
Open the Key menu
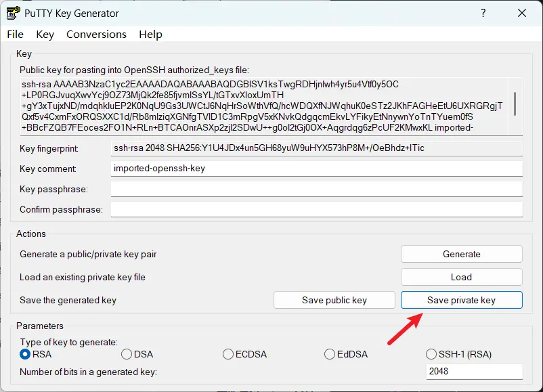pos(45,35)
